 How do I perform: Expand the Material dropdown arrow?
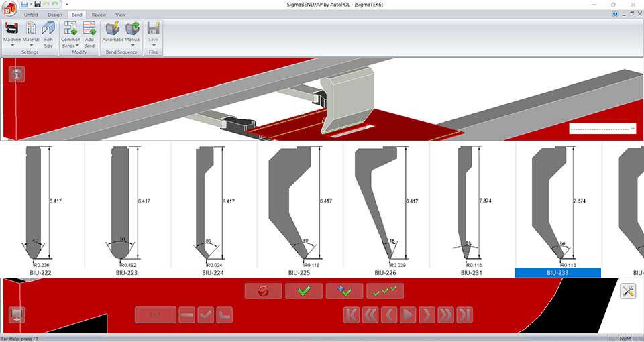(x=31, y=45)
